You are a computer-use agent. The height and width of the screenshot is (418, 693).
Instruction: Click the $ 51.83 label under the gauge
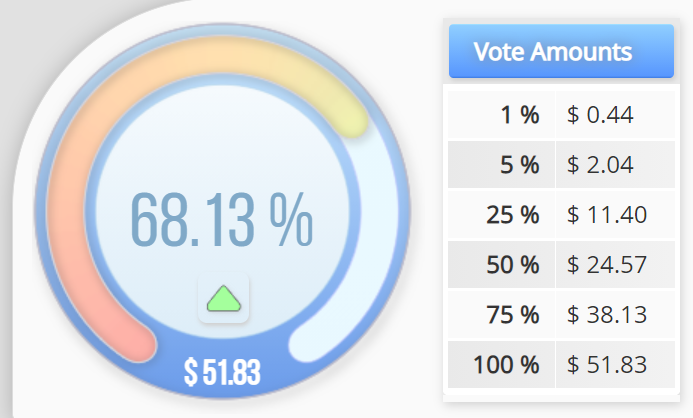click(x=222, y=373)
